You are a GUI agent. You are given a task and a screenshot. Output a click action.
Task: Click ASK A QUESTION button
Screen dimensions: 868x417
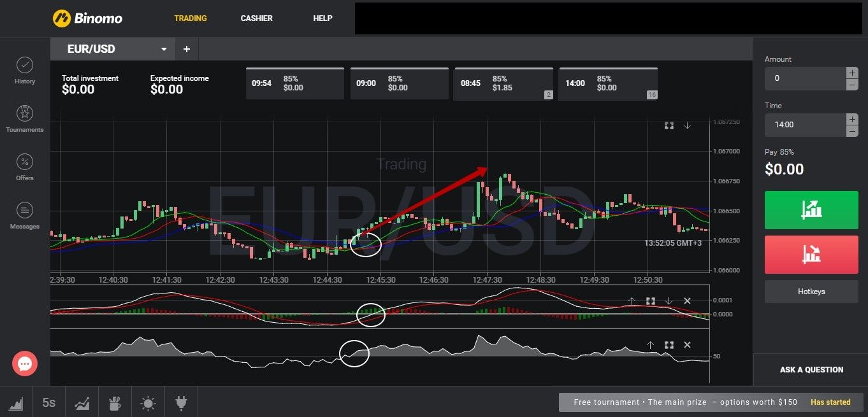(811, 369)
